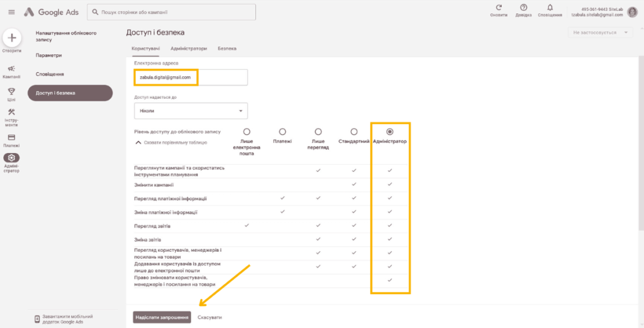The image size is (644, 328).
Task: Open the Сповіщення bell icon
Action: point(550,8)
